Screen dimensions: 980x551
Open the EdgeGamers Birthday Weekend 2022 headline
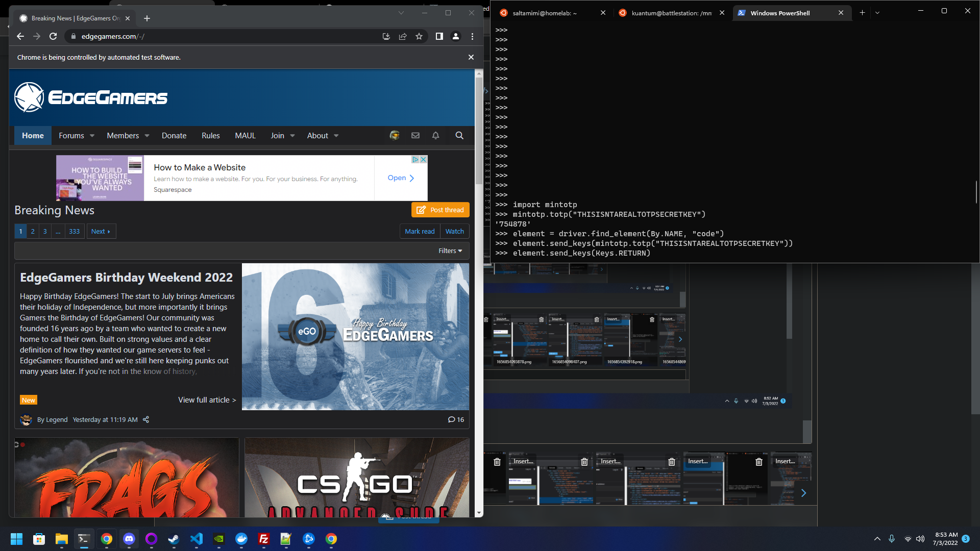coord(127,277)
